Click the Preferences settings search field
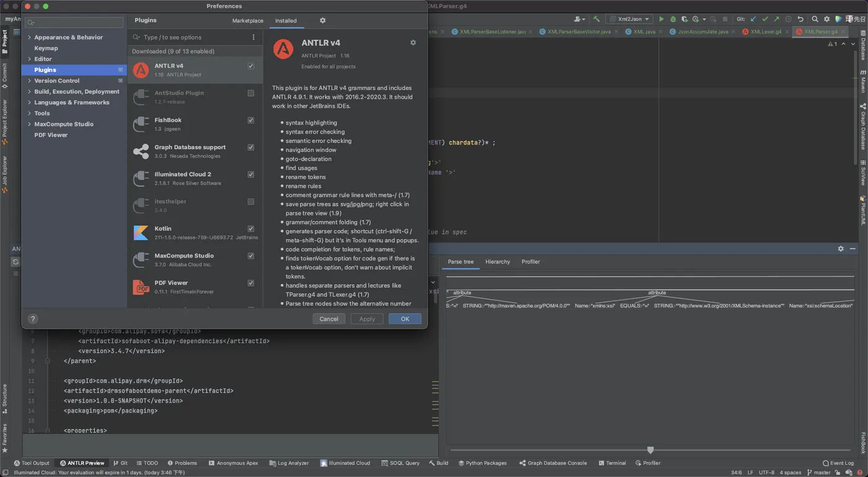This screenshot has width=868, height=477. pos(74,22)
